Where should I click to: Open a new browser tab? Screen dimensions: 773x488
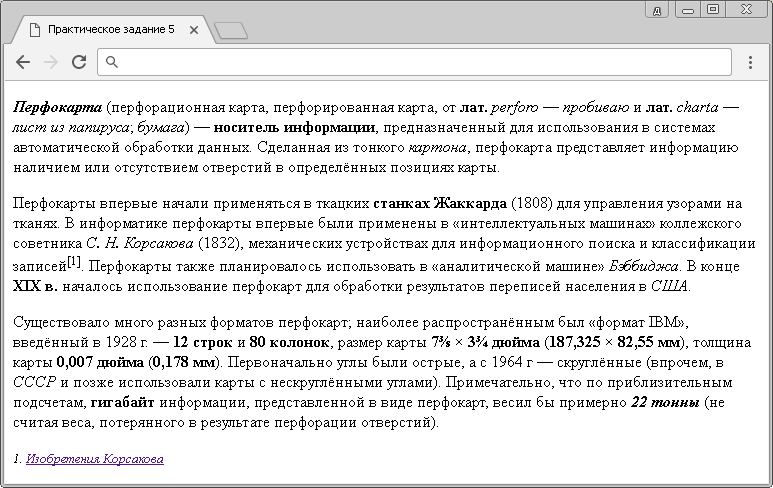point(231,31)
